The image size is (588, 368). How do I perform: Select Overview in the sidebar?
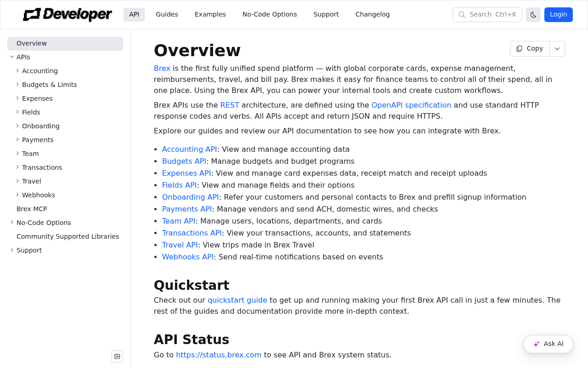click(65, 44)
